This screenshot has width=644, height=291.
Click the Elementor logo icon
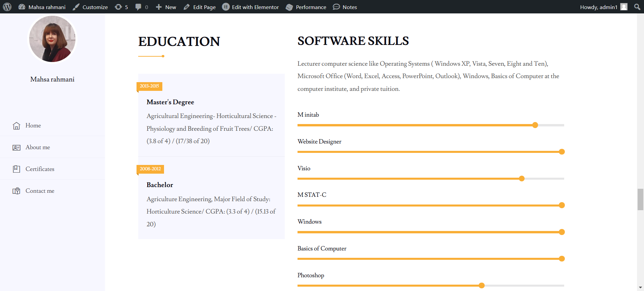(x=226, y=7)
